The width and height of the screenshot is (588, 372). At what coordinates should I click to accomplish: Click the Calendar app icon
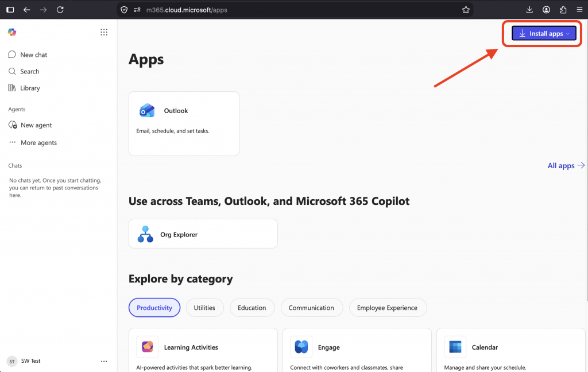tap(455, 347)
